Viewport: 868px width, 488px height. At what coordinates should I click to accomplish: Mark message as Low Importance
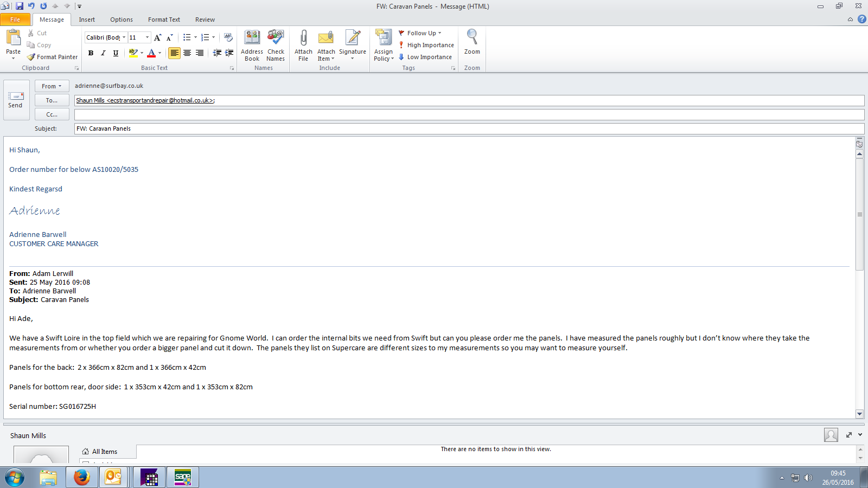click(425, 57)
